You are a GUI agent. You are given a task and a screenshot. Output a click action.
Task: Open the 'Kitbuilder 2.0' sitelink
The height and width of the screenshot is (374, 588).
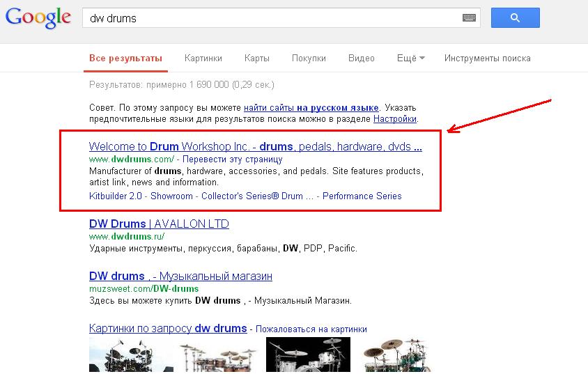point(116,196)
